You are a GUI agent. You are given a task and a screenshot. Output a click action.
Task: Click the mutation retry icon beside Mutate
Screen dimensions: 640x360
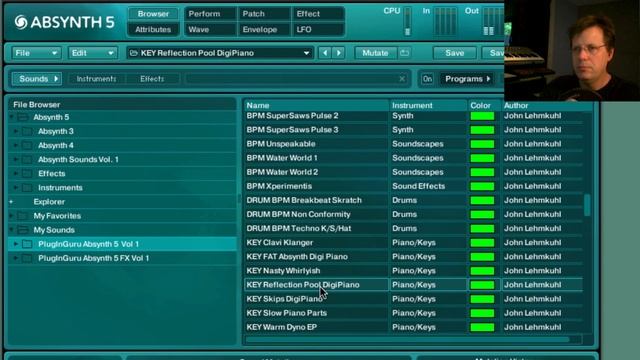point(404,53)
